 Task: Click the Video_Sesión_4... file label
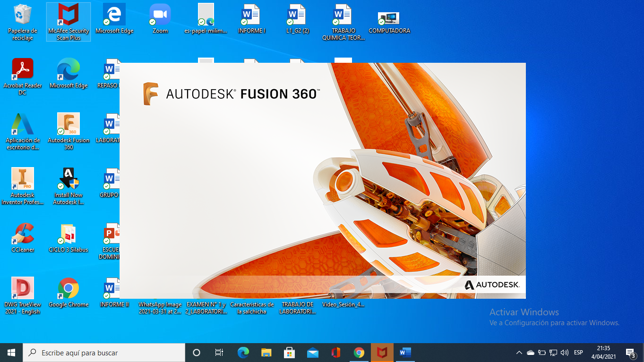coord(343,304)
